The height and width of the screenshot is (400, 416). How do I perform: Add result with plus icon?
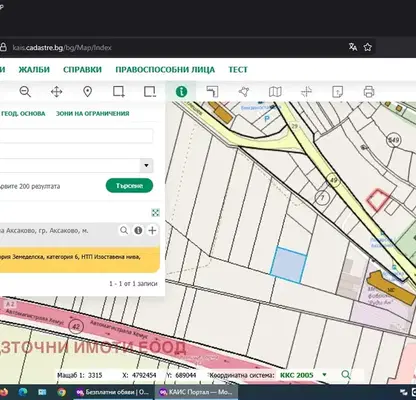coord(152,230)
